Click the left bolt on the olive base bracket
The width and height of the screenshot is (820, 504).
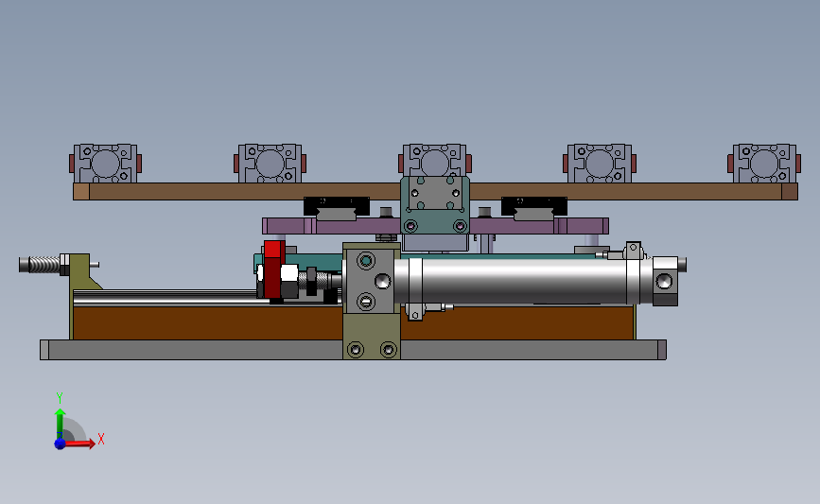tap(356, 349)
